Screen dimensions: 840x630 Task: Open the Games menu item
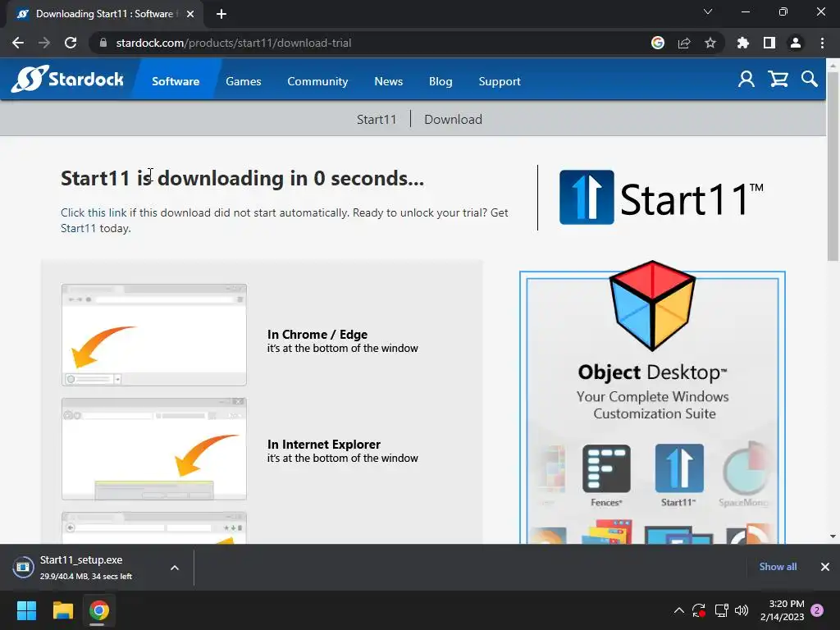click(243, 81)
